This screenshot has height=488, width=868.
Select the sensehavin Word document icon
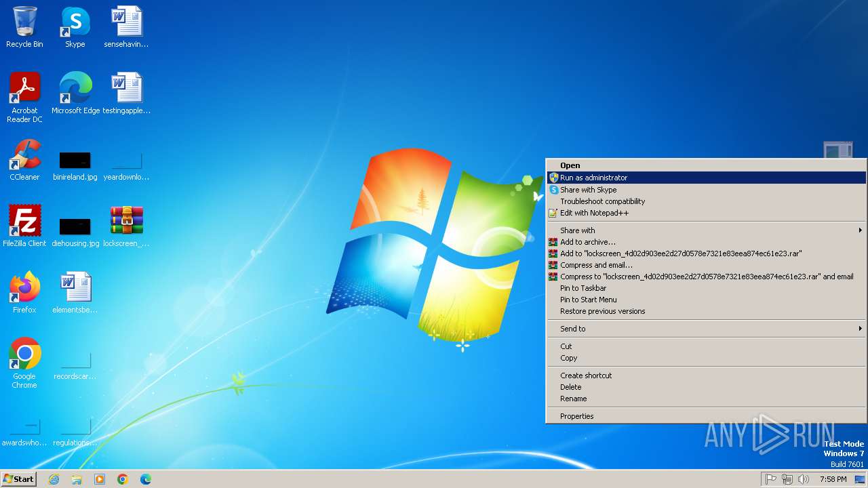pos(126,27)
